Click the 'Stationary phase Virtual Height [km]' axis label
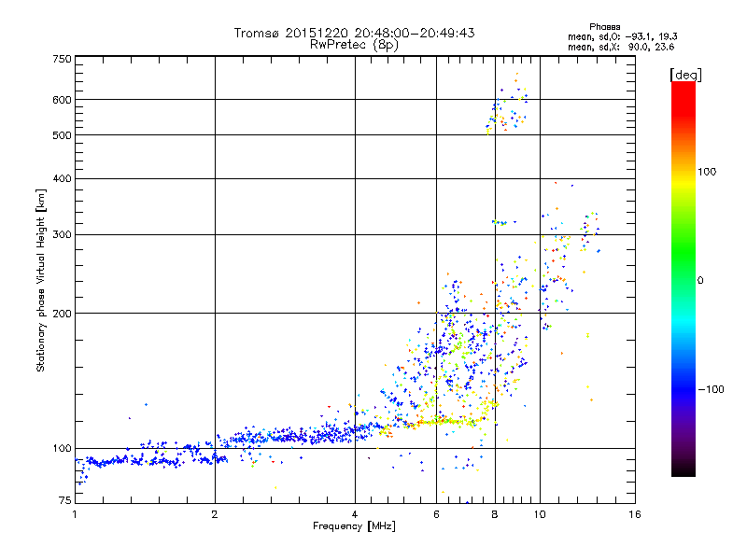 tap(40, 280)
